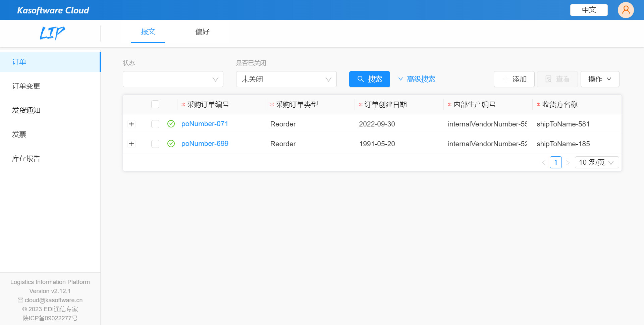Select 发票 in the sidebar menu
The width and height of the screenshot is (644, 325).
[x=19, y=134]
